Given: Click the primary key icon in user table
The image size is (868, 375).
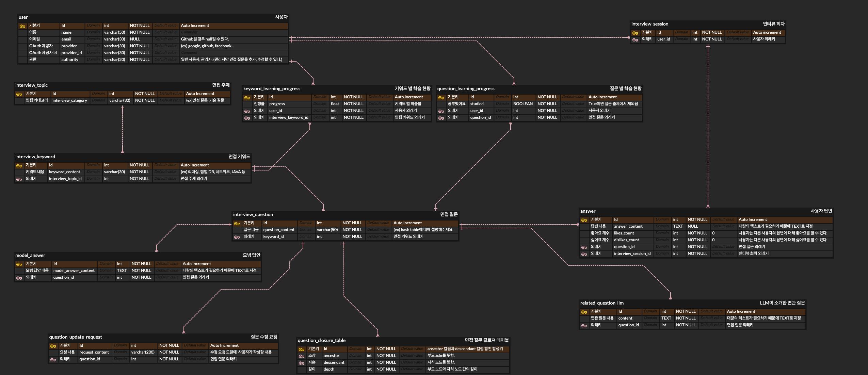Looking at the screenshot, I should pos(22,26).
